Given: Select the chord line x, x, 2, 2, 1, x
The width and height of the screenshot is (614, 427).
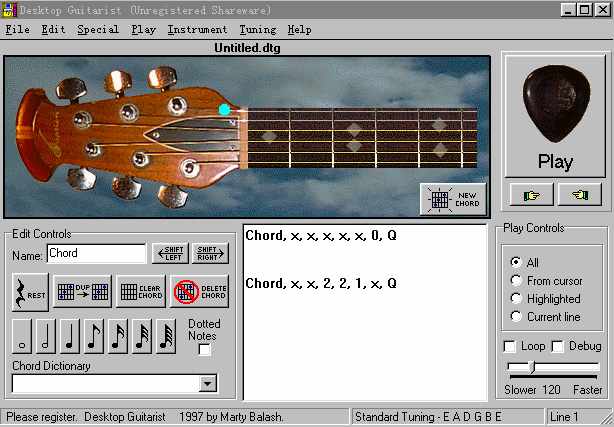Looking at the screenshot, I should [321, 283].
